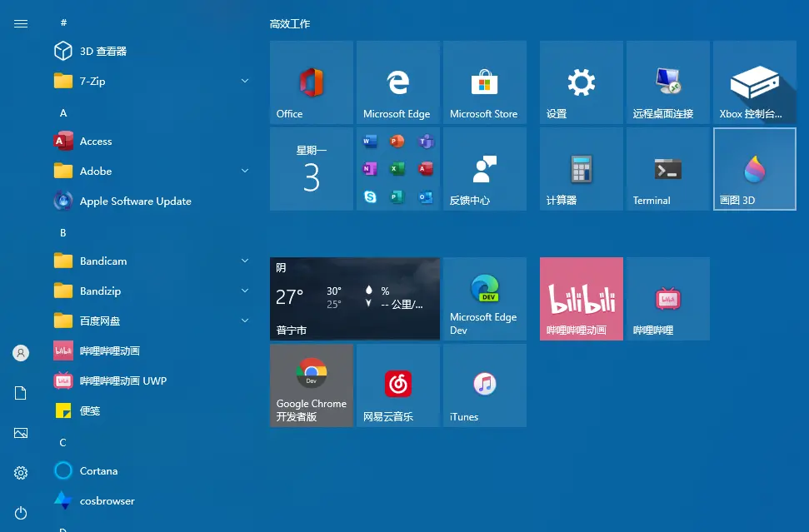Open 3D 查看器 from the app list
This screenshot has width=809, height=532.
pyautogui.click(x=152, y=51)
